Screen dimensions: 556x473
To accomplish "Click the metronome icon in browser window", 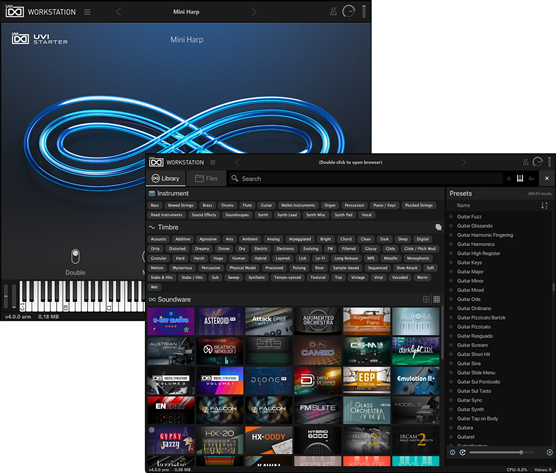I will coord(526,162).
